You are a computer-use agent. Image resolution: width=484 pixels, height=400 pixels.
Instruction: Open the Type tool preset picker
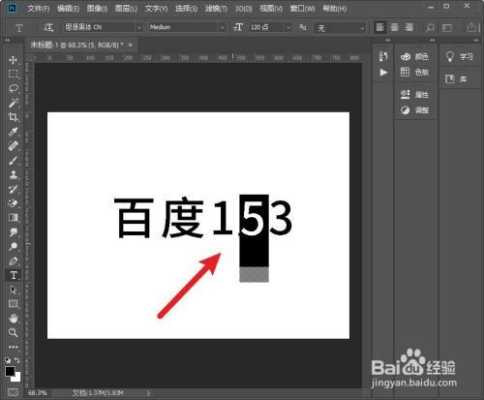19,28
